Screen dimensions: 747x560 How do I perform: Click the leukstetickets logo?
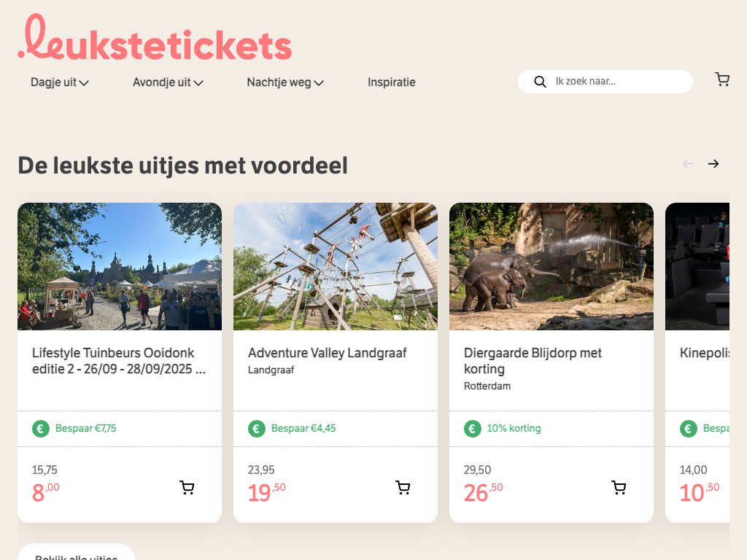(155, 39)
